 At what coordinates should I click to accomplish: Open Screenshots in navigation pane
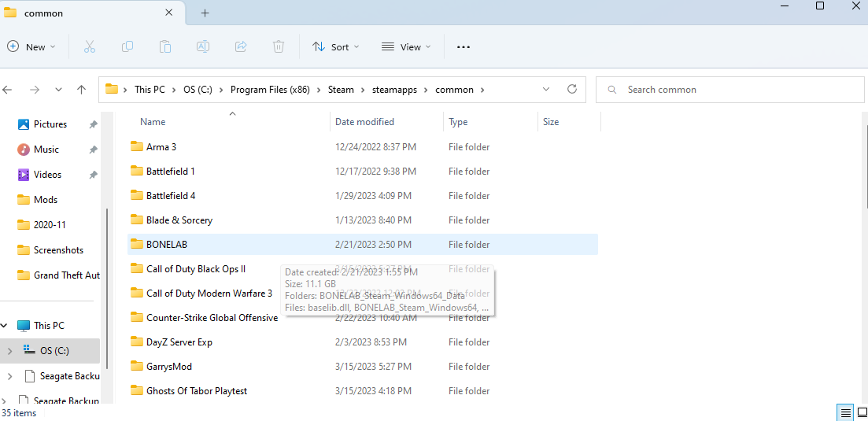coord(50,250)
